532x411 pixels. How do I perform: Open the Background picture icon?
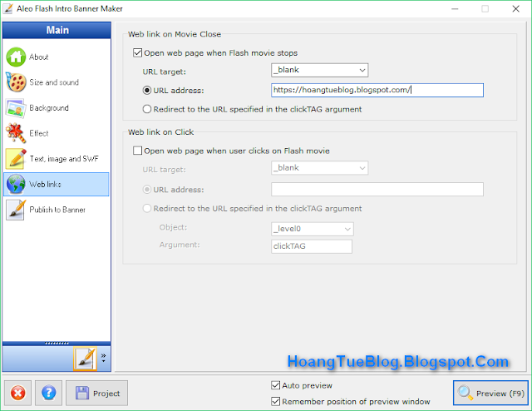point(16,108)
